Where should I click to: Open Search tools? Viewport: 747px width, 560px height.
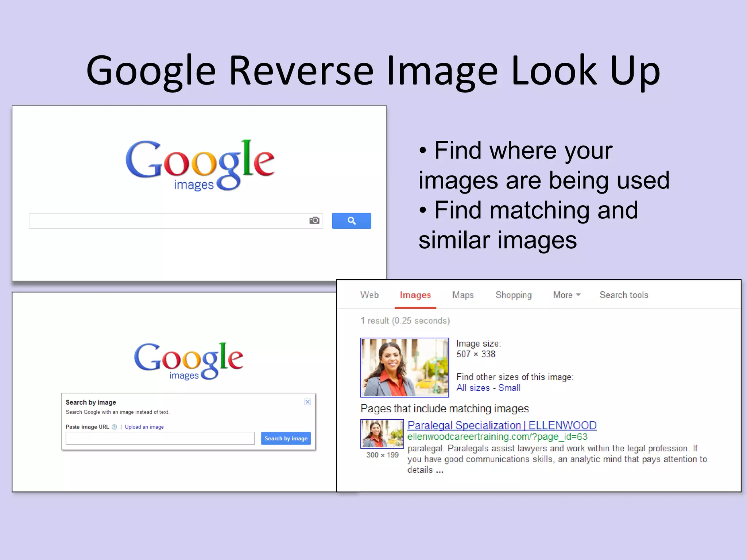click(624, 295)
